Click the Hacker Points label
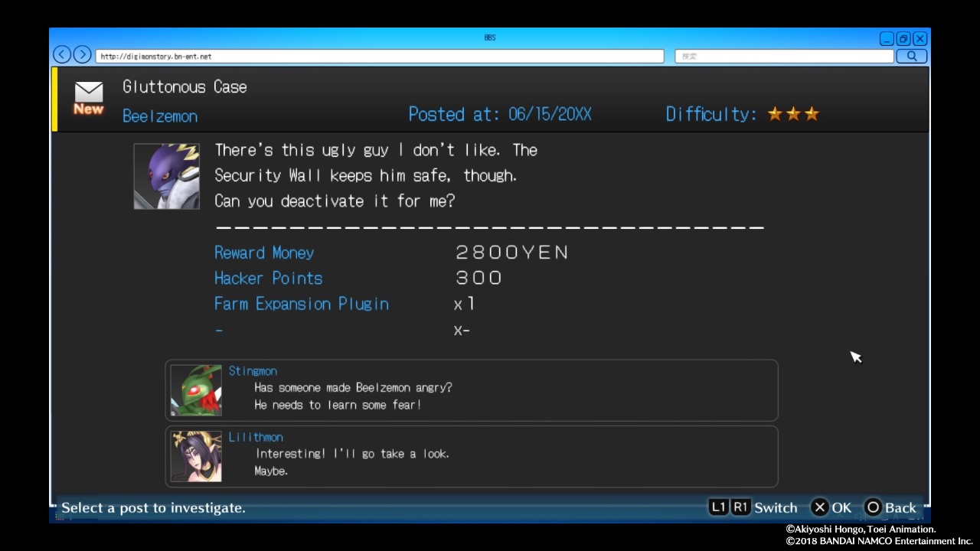Viewport: 980px width, 551px height. 268,278
